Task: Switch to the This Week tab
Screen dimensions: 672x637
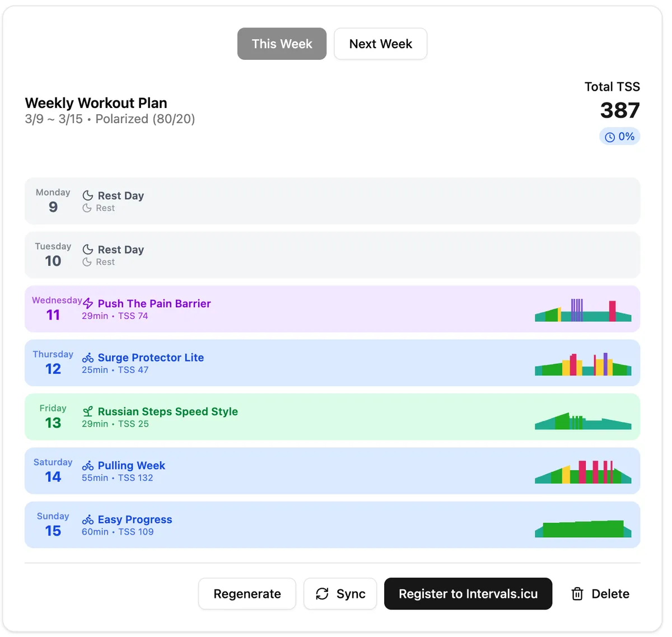Action: (282, 44)
